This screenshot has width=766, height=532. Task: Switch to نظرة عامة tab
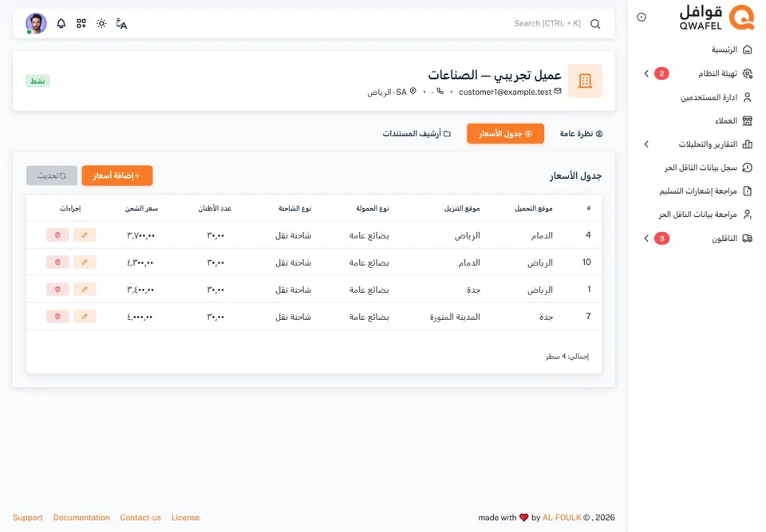coord(582,134)
